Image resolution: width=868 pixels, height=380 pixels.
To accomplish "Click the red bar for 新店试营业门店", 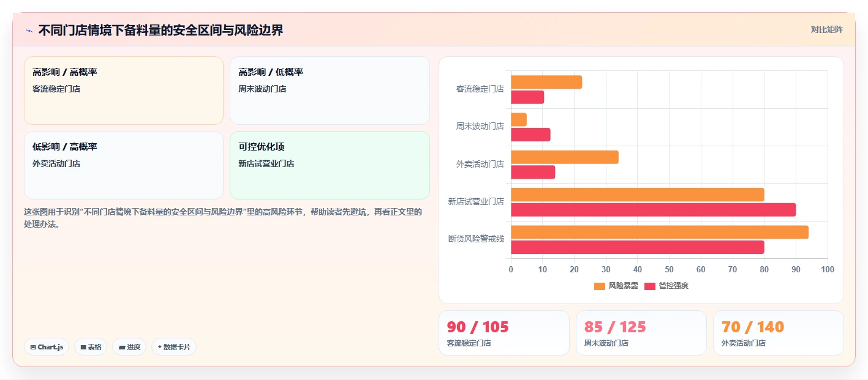I will tap(654, 210).
